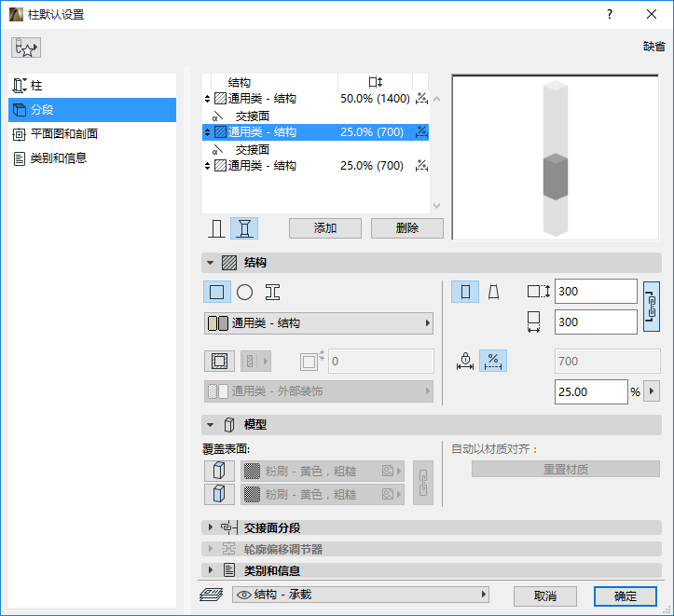Toggle first surface override icon
Image resolution: width=674 pixels, height=616 pixels.
click(x=219, y=472)
